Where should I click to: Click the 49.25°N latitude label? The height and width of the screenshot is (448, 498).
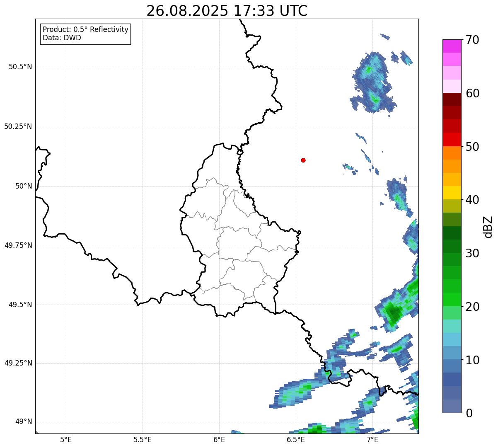click(18, 363)
